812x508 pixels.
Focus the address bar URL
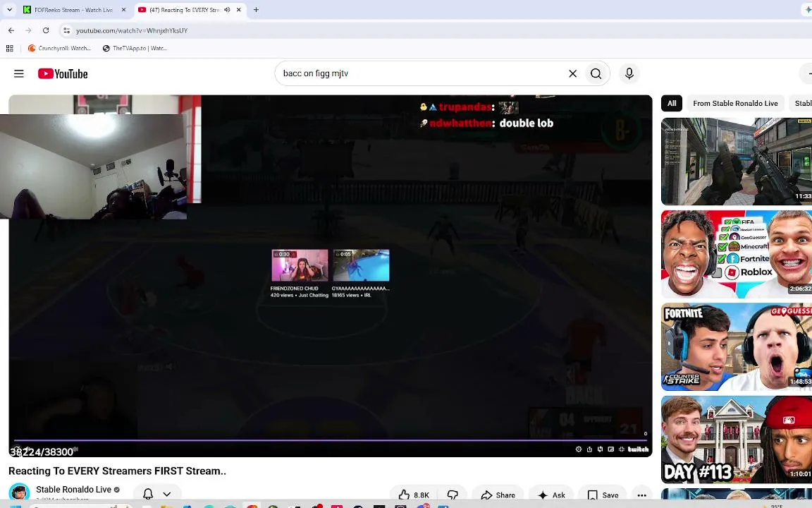pos(132,30)
